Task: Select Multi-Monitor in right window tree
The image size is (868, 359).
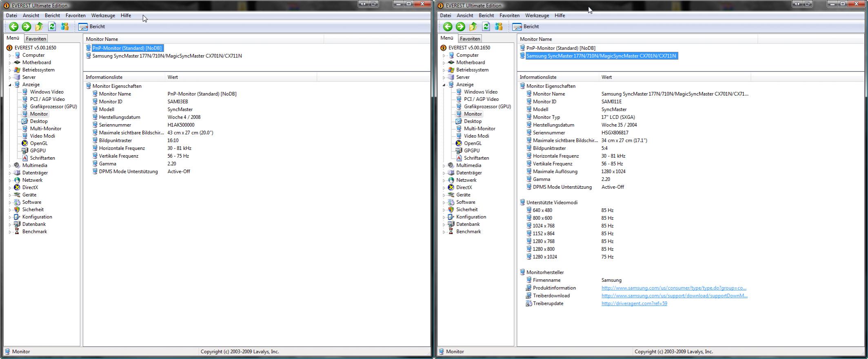Action: [480, 129]
